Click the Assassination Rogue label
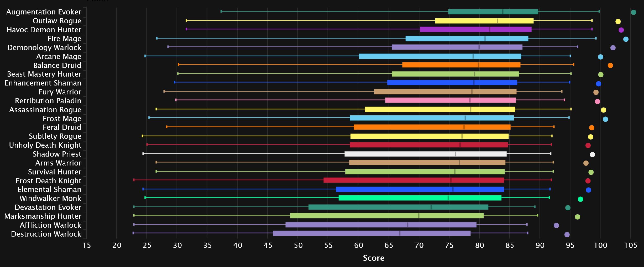Screen dimensions: 644x267 click(x=45, y=110)
